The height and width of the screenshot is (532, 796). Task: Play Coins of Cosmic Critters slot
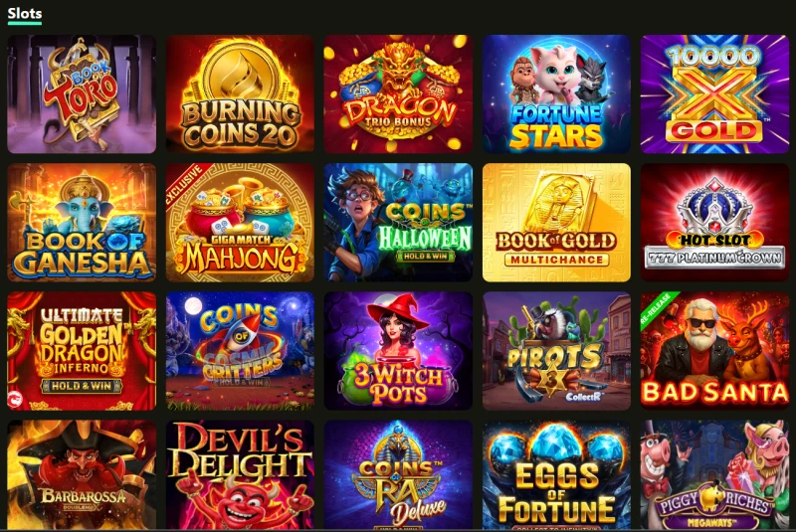[x=240, y=351]
